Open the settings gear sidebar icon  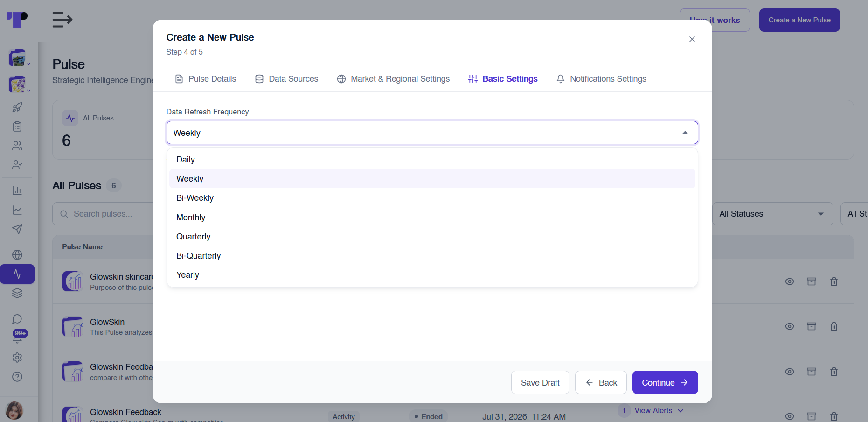pos(17,358)
